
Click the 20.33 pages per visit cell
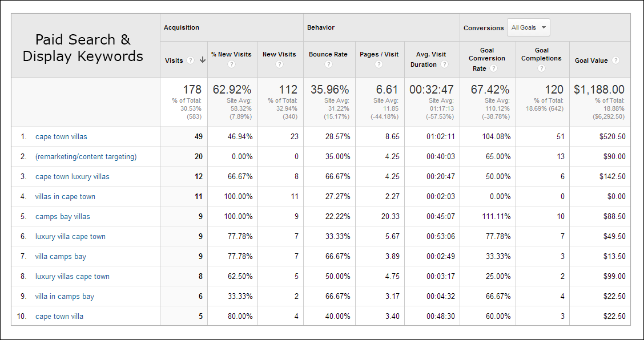pyautogui.click(x=390, y=216)
